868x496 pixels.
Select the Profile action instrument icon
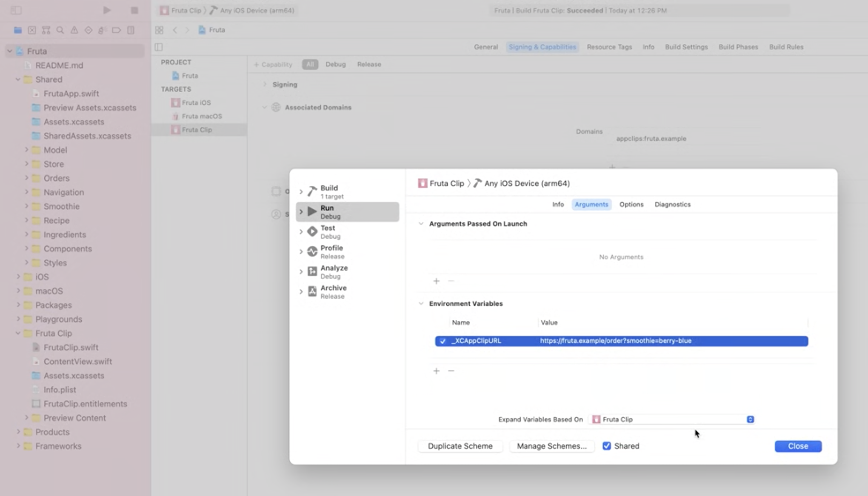(312, 252)
